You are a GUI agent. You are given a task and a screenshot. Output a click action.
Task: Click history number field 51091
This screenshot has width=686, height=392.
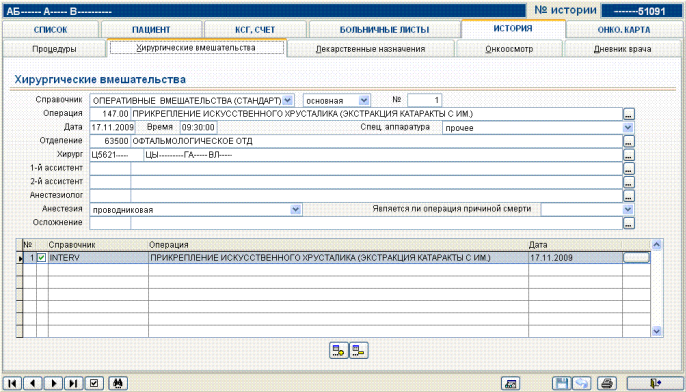(x=641, y=11)
